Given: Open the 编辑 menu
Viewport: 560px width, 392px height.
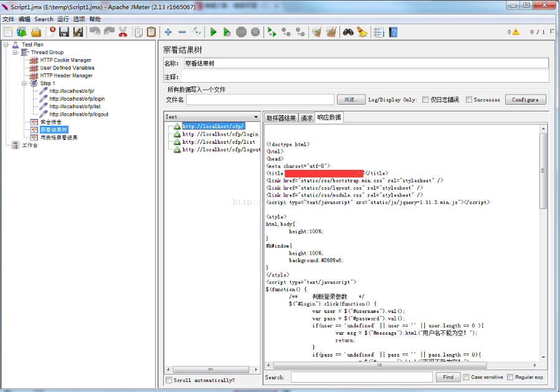Looking at the screenshot, I should (x=24, y=19).
